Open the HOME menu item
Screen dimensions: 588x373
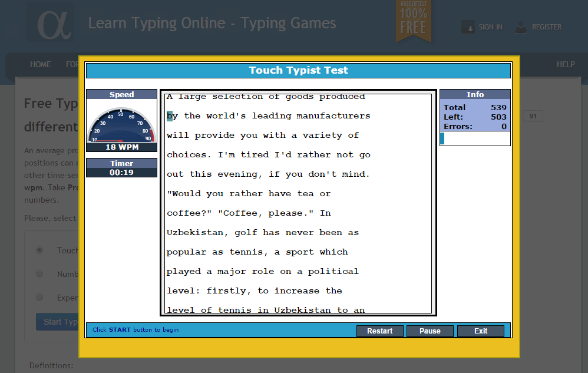(40, 64)
